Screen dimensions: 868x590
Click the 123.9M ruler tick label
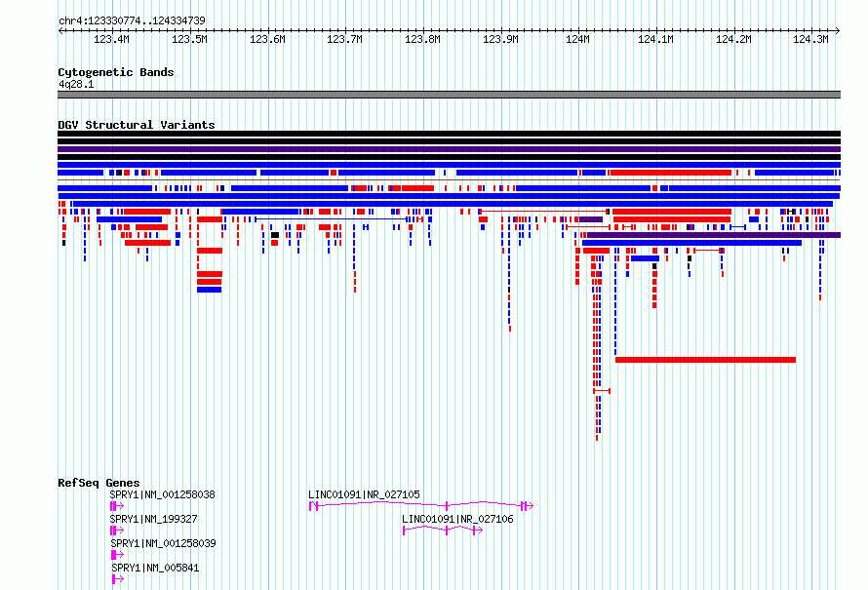point(500,39)
